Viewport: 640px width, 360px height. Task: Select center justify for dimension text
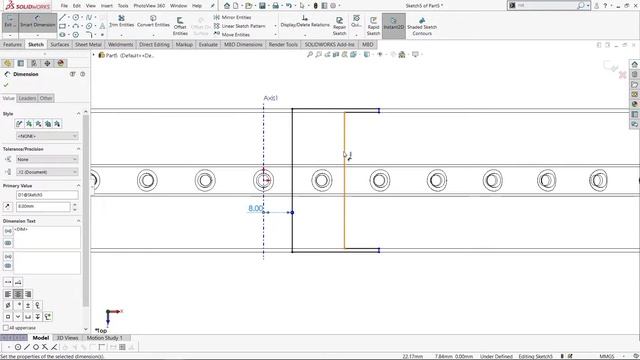coord(18,294)
